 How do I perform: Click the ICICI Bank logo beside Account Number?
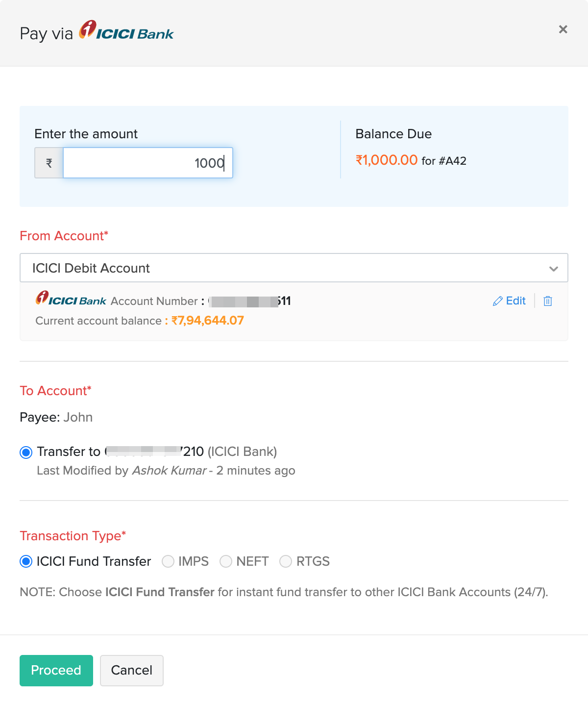click(x=71, y=299)
